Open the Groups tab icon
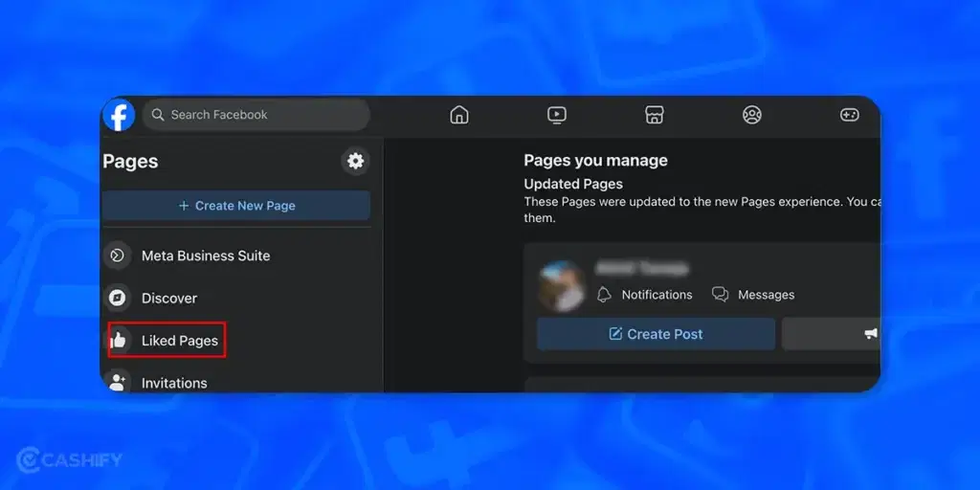This screenshot has width=980, height=490. [752, 115]
